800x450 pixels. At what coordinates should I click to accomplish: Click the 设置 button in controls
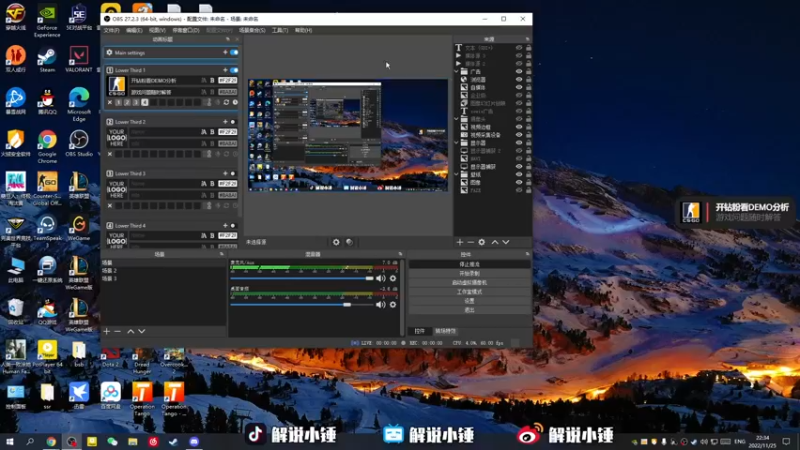tap(469, 301)
